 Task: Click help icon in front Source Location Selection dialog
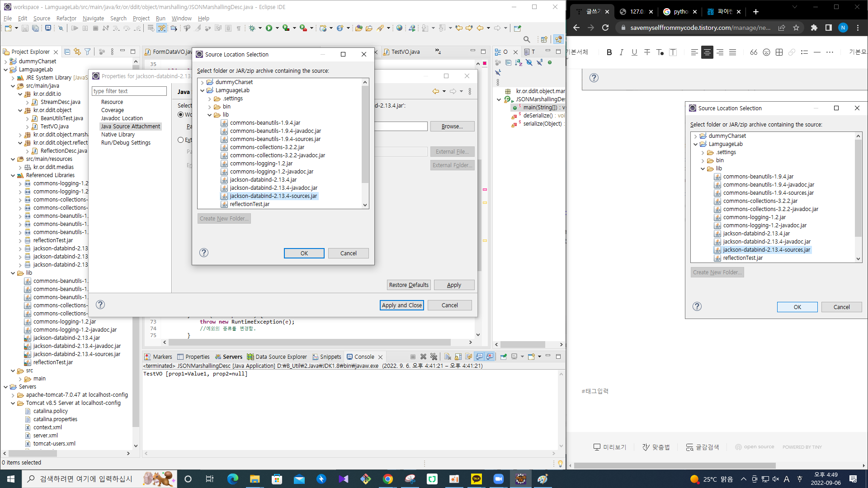pyautogui.click(x=204, y=253)
